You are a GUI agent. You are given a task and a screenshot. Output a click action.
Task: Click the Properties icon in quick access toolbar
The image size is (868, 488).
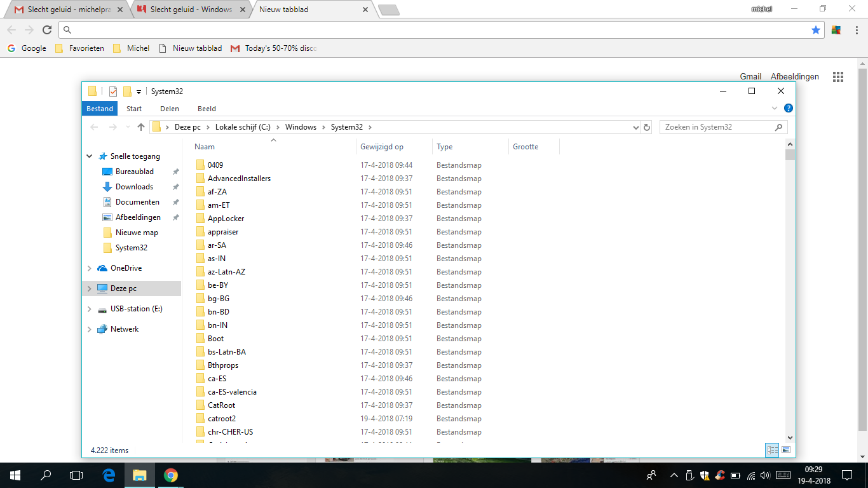pyautogui.click(x=113, y=91)
